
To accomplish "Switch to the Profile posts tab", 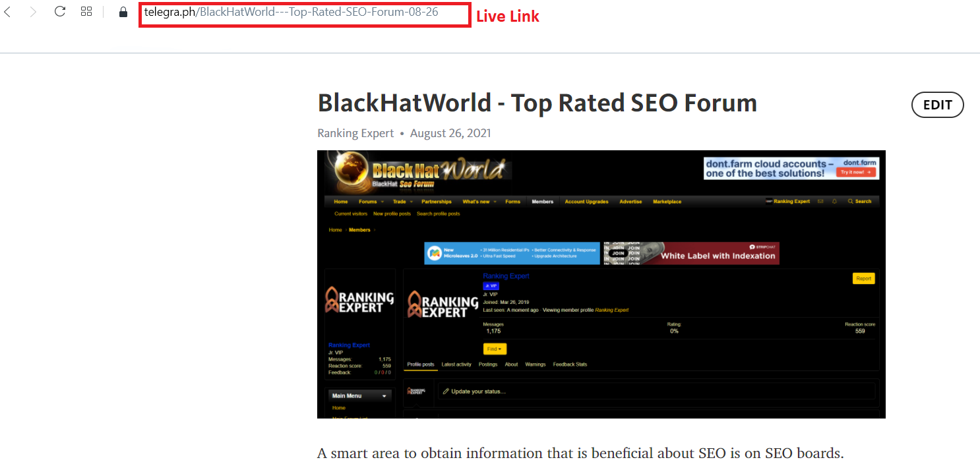I will point(421,364).
